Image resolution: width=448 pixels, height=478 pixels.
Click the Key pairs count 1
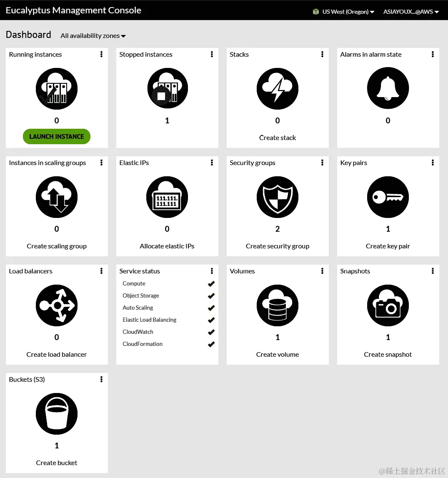[x=388, y=229]
